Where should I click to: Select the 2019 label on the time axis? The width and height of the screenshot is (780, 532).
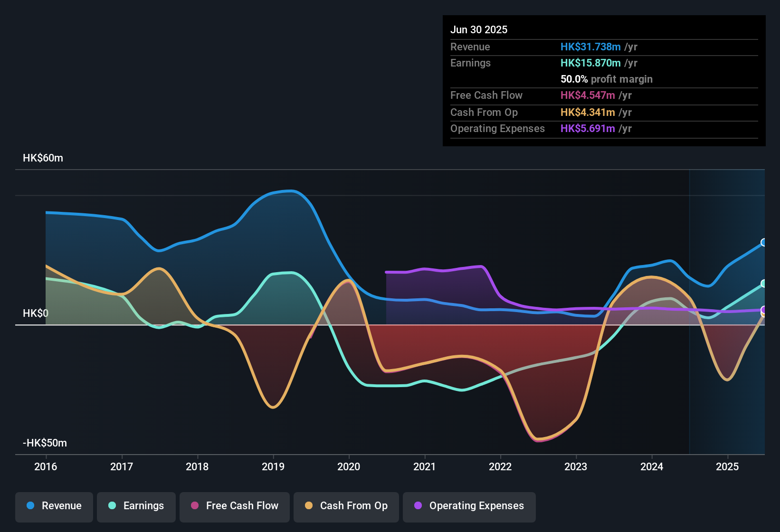click(x=273, y=466)
